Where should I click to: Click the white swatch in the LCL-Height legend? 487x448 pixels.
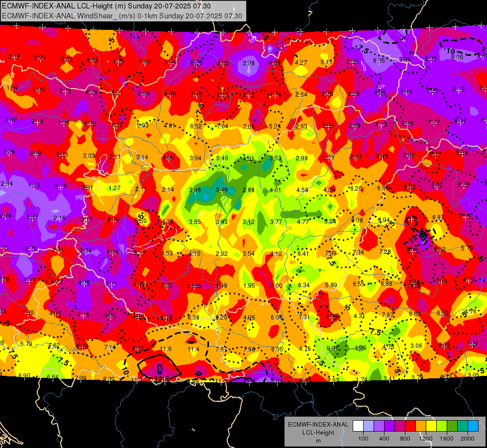click(358, 426)
